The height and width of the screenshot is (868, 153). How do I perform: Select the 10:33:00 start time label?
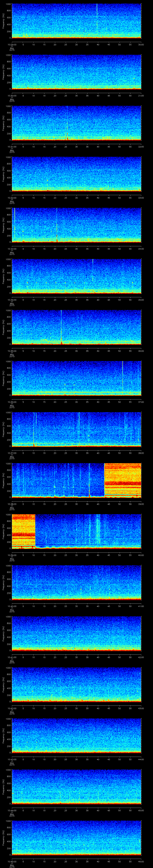coord(12,249)
